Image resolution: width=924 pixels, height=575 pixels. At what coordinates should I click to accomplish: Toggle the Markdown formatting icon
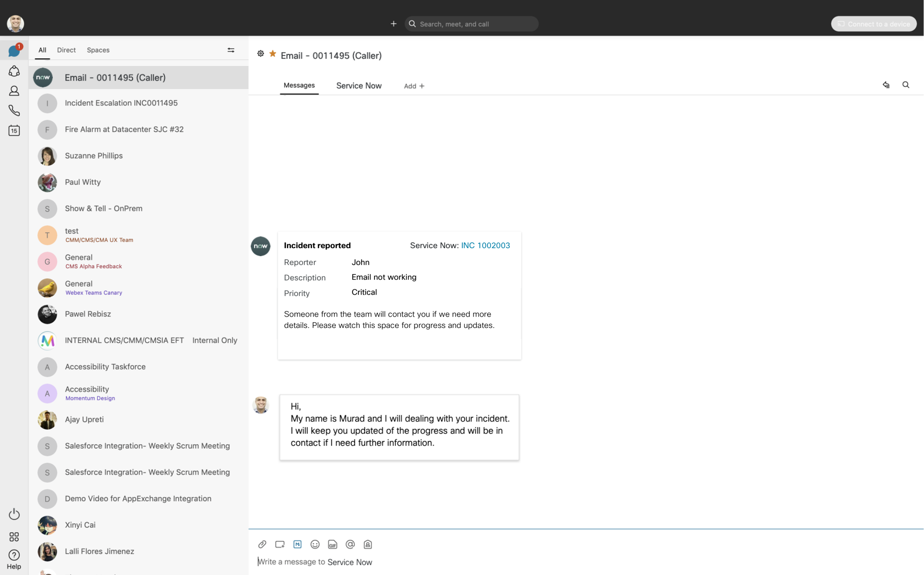(297, 545)
